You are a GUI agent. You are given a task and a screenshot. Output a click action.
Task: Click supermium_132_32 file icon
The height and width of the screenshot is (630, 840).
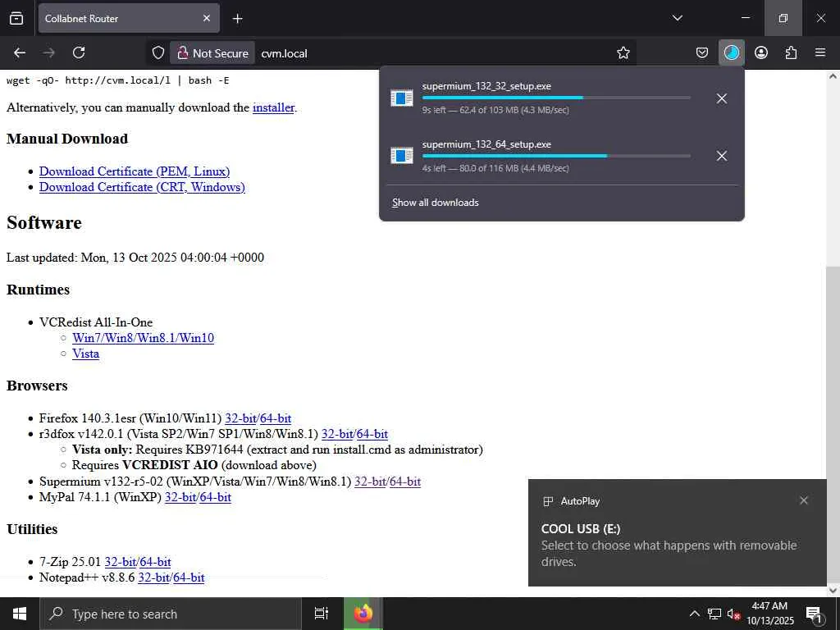[x=402, y=98]
